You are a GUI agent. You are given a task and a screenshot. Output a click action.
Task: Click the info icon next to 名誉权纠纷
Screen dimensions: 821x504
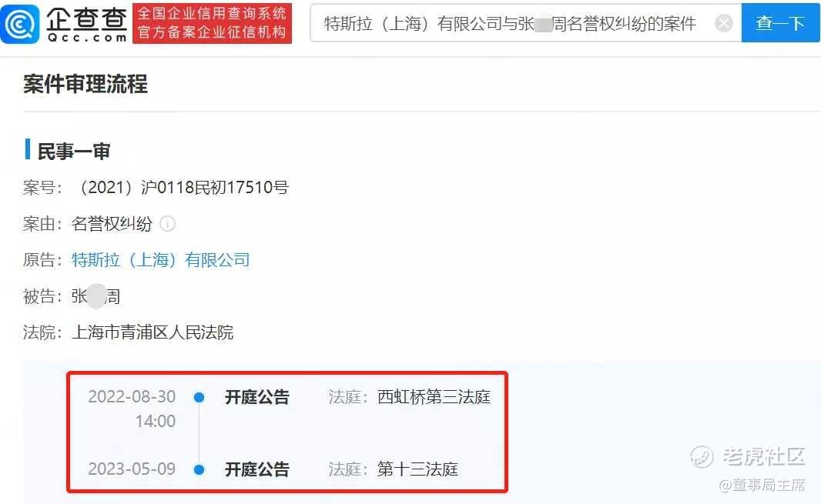pos(168,224)
